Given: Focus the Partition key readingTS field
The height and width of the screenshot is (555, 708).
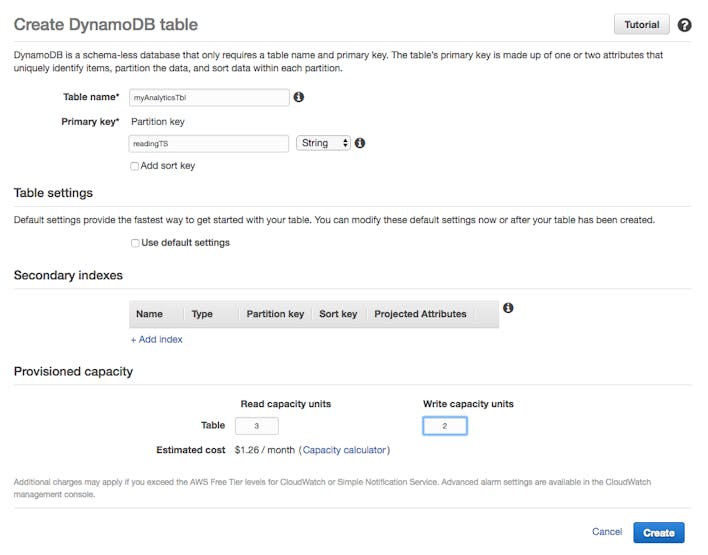Looking at the screenshot, I should [209, 144].
